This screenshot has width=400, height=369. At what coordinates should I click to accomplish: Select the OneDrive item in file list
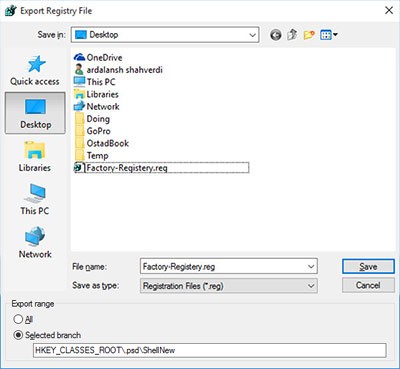click(98, 57)
